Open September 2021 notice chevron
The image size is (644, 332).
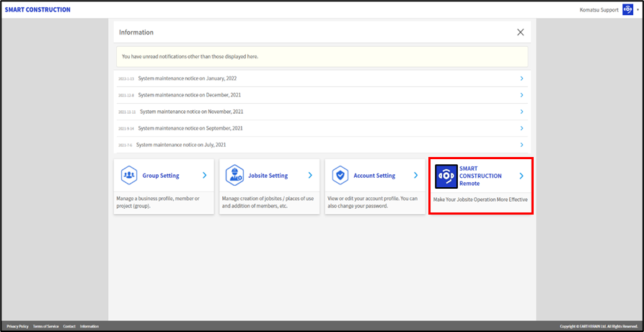521,128
